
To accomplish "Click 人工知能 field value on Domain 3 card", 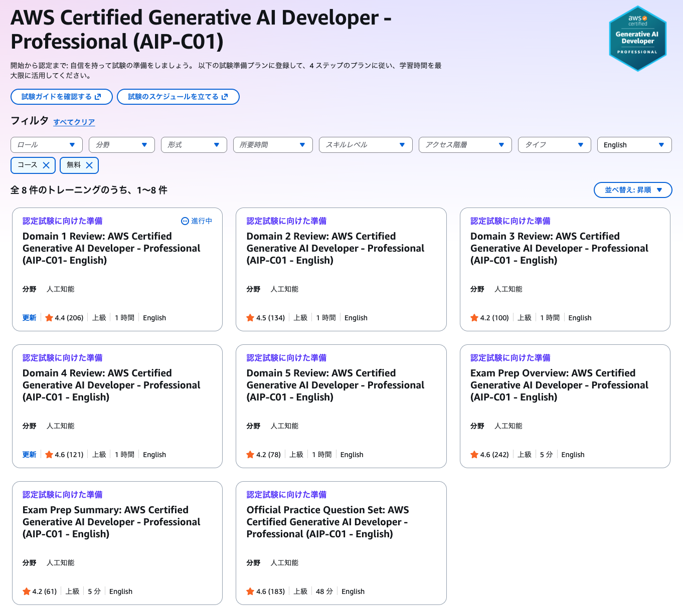I will pos(508,289).
